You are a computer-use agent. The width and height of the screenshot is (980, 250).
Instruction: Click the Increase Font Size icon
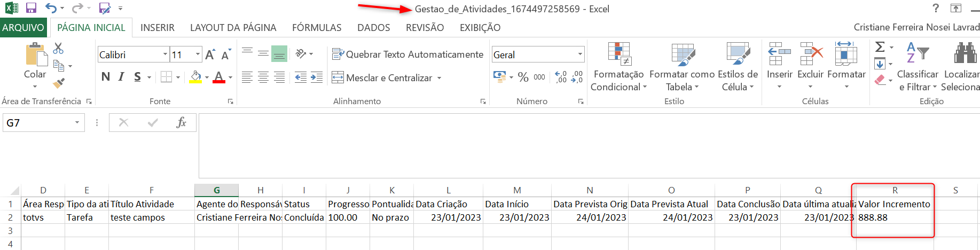click(210, 54)
